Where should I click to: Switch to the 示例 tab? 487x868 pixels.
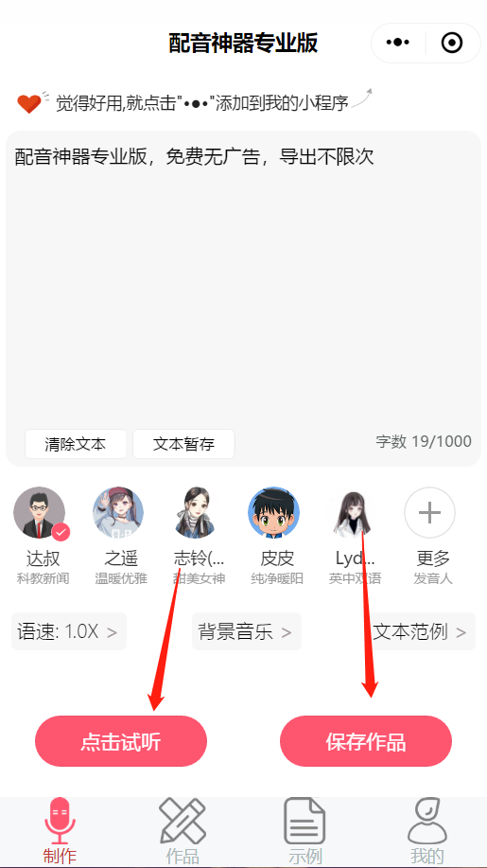[304, 831]
